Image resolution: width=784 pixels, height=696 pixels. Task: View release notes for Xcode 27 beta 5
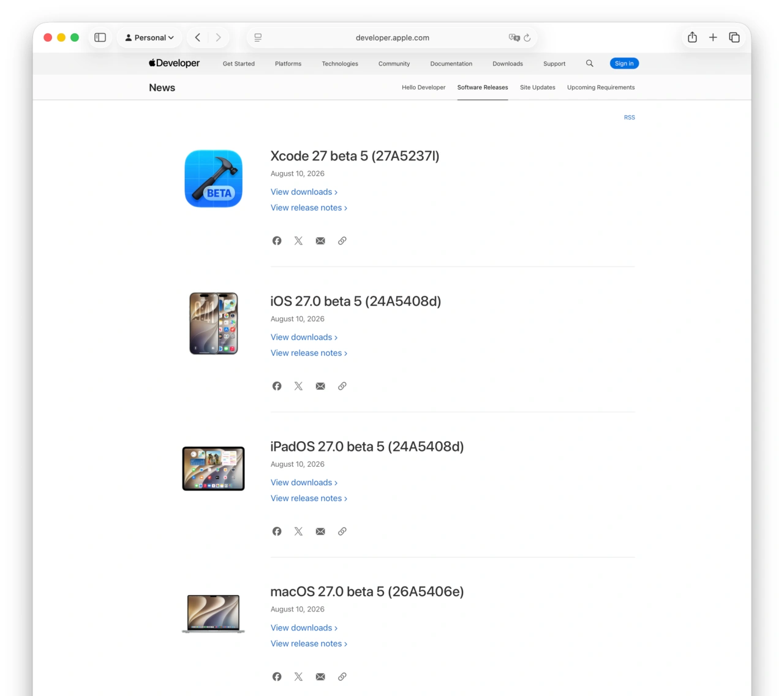(x=309, y=208)
